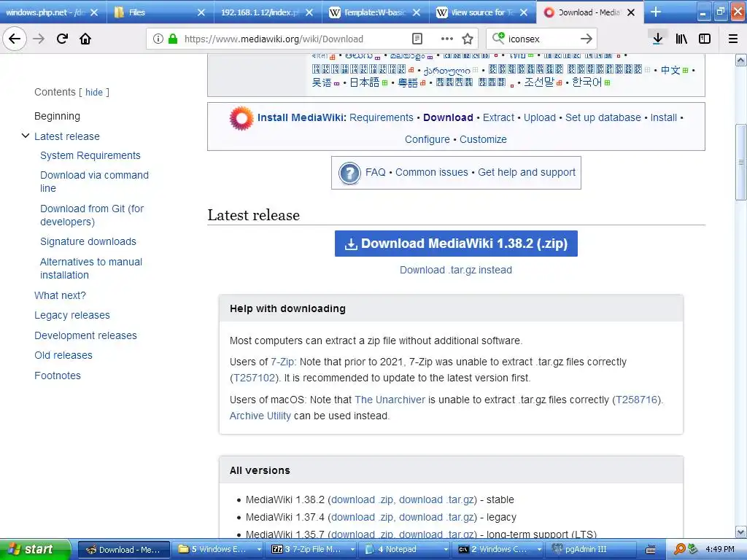Switch to the windows.php.net tab
This screenshot has width=747, height=560.
click(45, 12)
